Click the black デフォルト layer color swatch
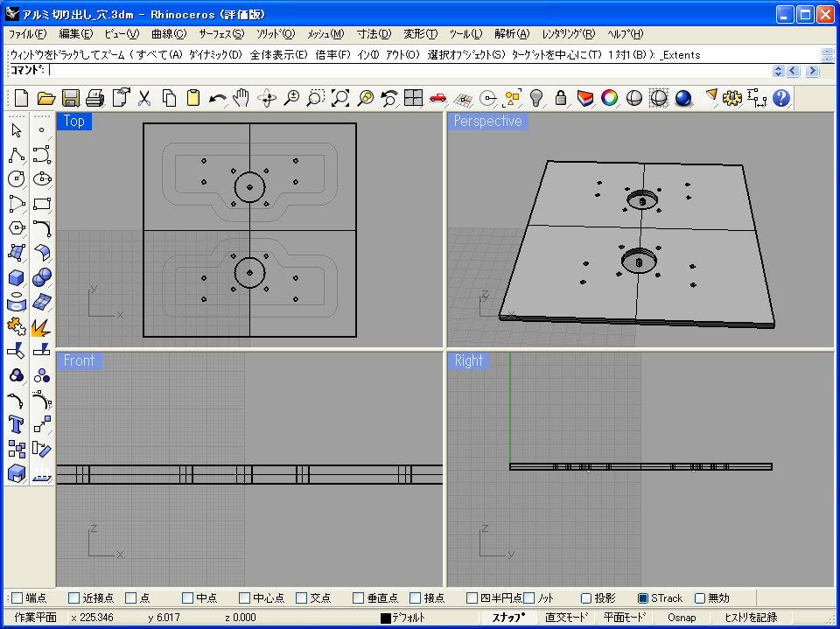 coord(385,619)
